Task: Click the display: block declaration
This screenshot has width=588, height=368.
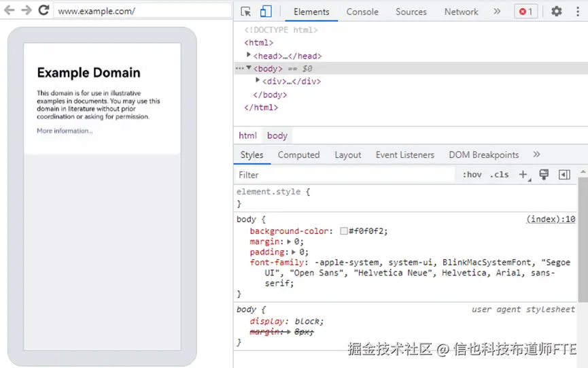Action: point(286,321)
